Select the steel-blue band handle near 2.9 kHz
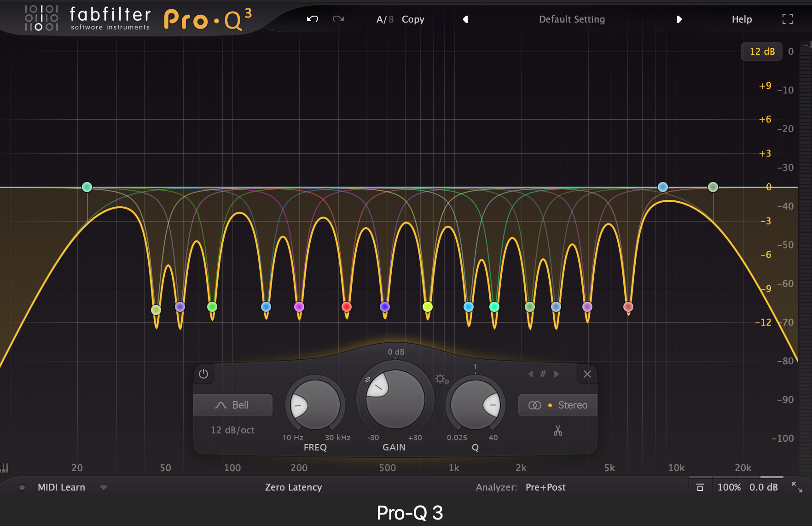 pyautogui.click(x=556, y=307)
